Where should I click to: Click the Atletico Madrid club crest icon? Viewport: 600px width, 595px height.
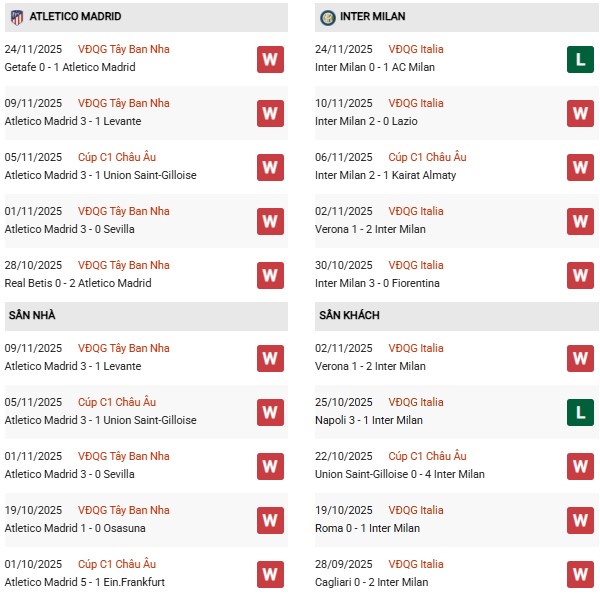[x=16, y=17]
